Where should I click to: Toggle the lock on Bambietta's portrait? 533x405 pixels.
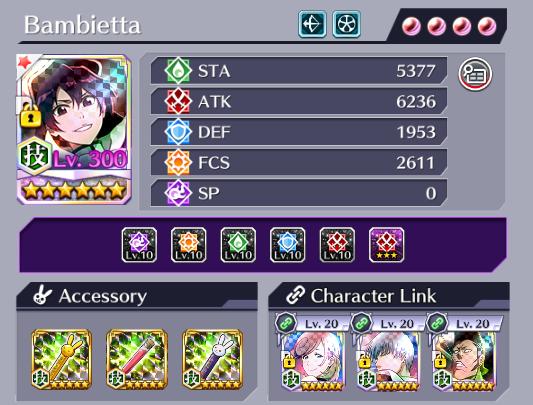[31, 116]
